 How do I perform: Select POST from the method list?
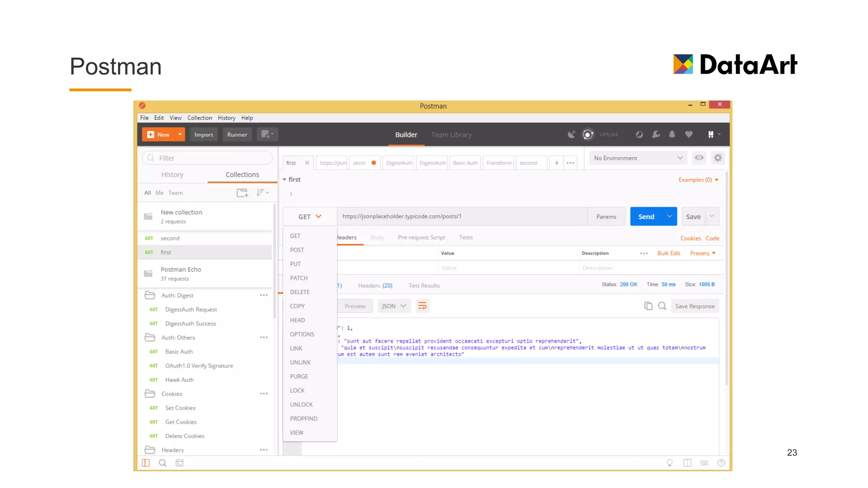tap(297, 250)
